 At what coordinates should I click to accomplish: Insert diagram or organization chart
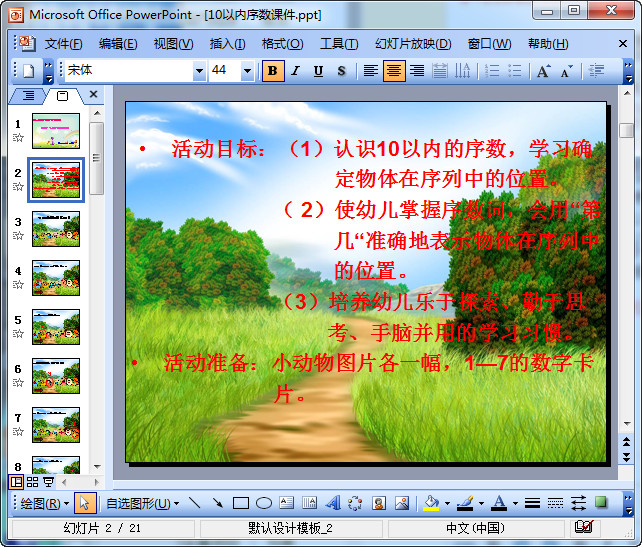[x=355, y=503]
